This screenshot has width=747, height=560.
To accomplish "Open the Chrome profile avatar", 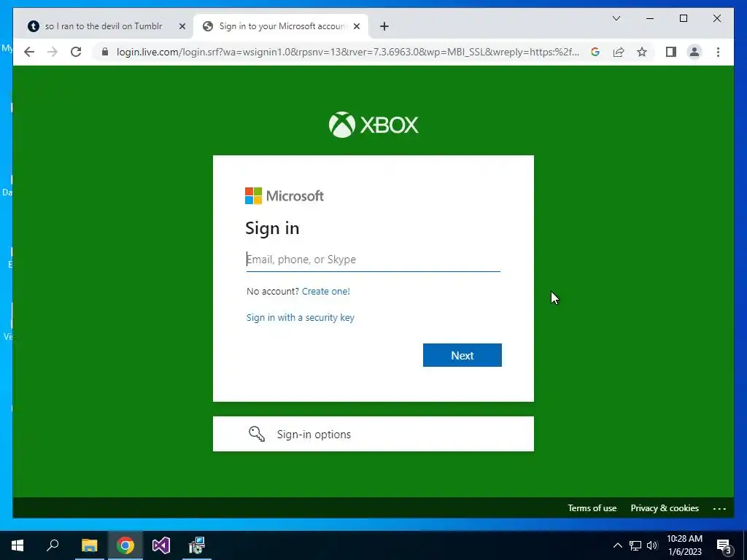I will (694, 52).
